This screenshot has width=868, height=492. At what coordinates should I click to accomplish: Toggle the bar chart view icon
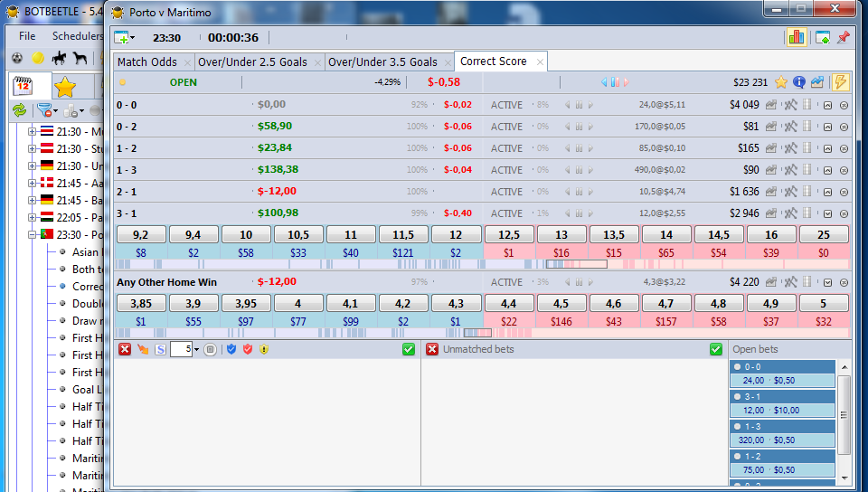point(796,37)
